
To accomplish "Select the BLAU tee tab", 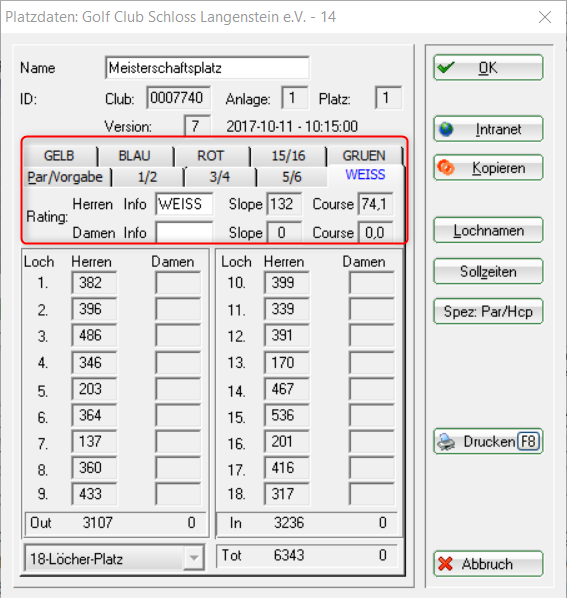I will [135, 156].
